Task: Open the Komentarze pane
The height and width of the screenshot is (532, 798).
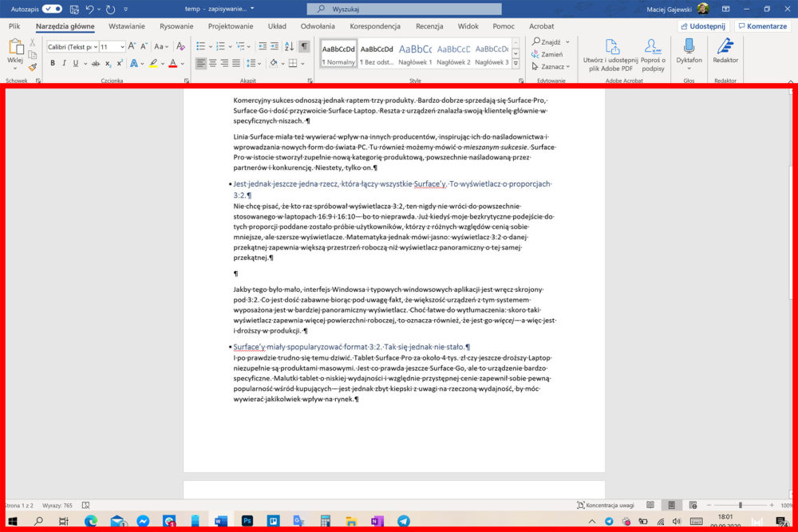Action: [x=763, y=26]
